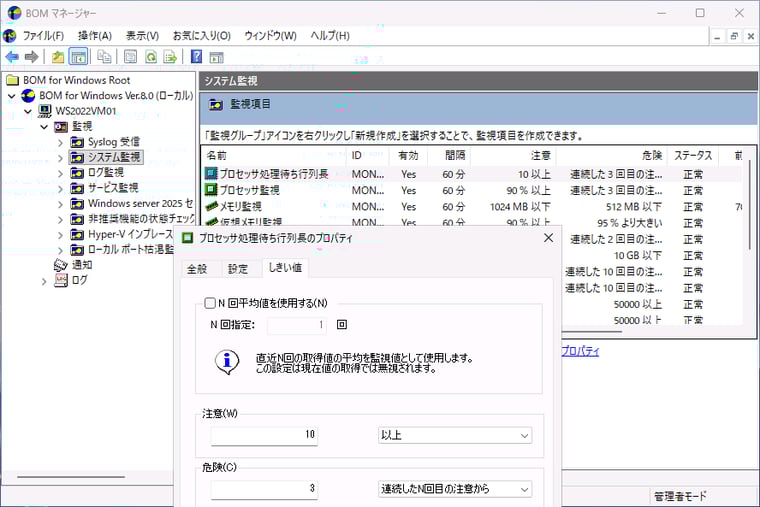
Task: Enable the N回平均値を使用する checkbox
Action: [x=210, y=303]
